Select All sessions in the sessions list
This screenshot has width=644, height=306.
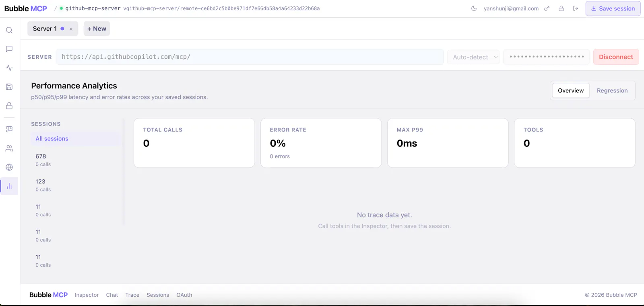coord(75,139)
